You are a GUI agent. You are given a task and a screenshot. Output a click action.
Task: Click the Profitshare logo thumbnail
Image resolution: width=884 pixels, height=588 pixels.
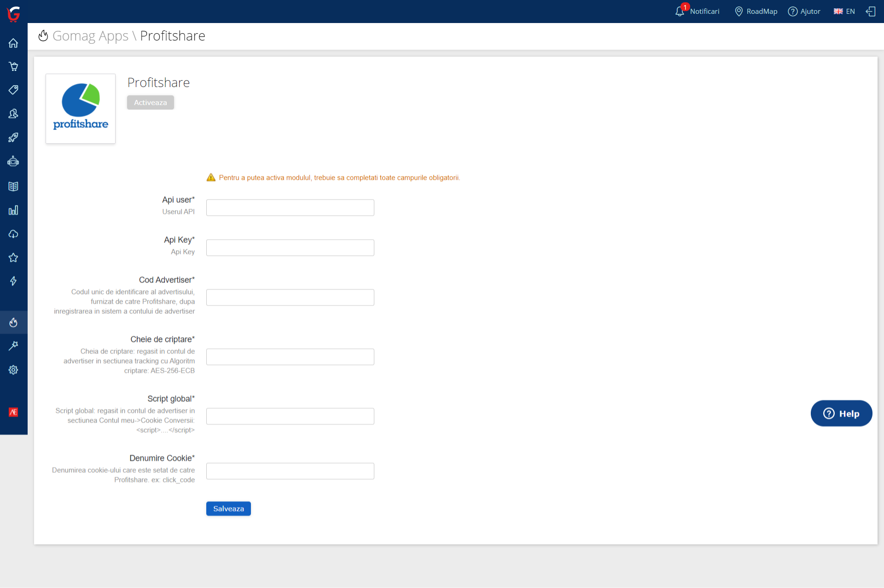point(81,109)
